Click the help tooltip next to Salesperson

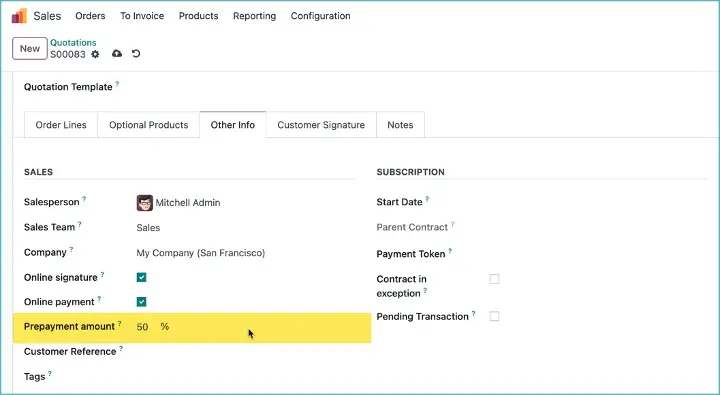coord(84,199)
